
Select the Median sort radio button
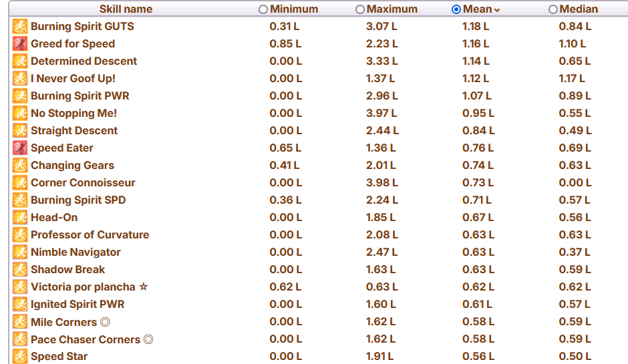point(553,9)
